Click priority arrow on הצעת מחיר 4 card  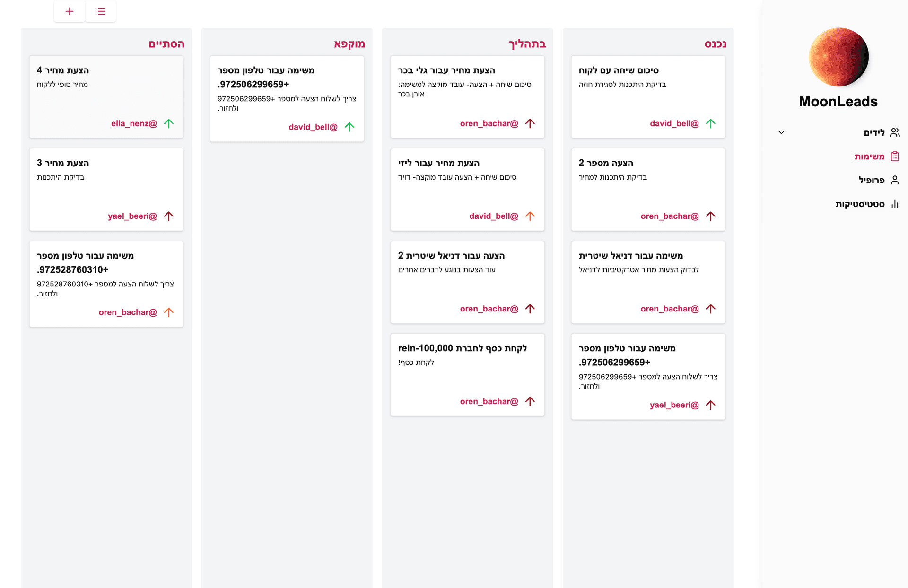click(x=169, y=123)
